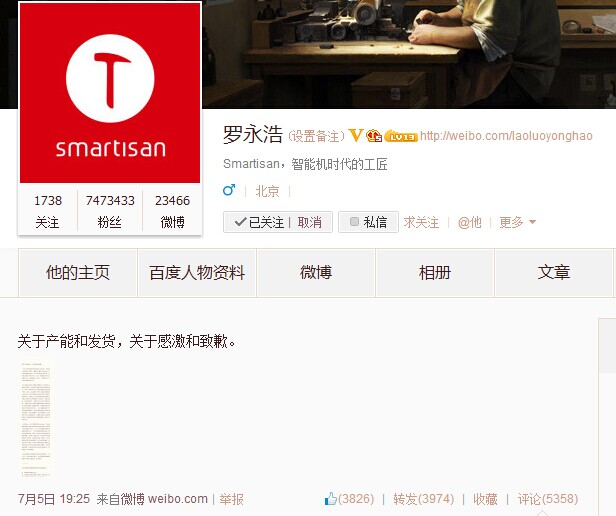Viewport: 616px width, 516px height.
Task: Select the 相册 tab
Action: 434,273
